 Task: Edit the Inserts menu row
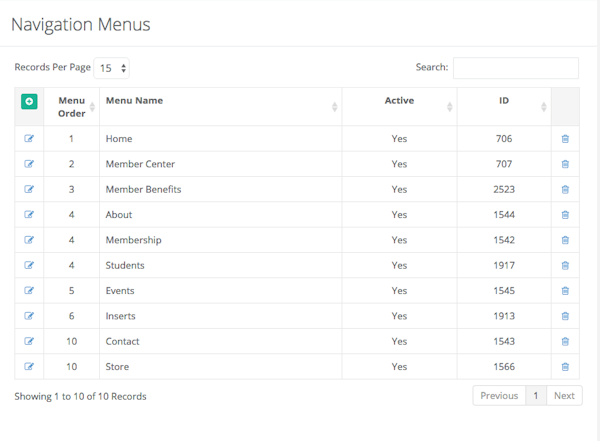[29, 315]
